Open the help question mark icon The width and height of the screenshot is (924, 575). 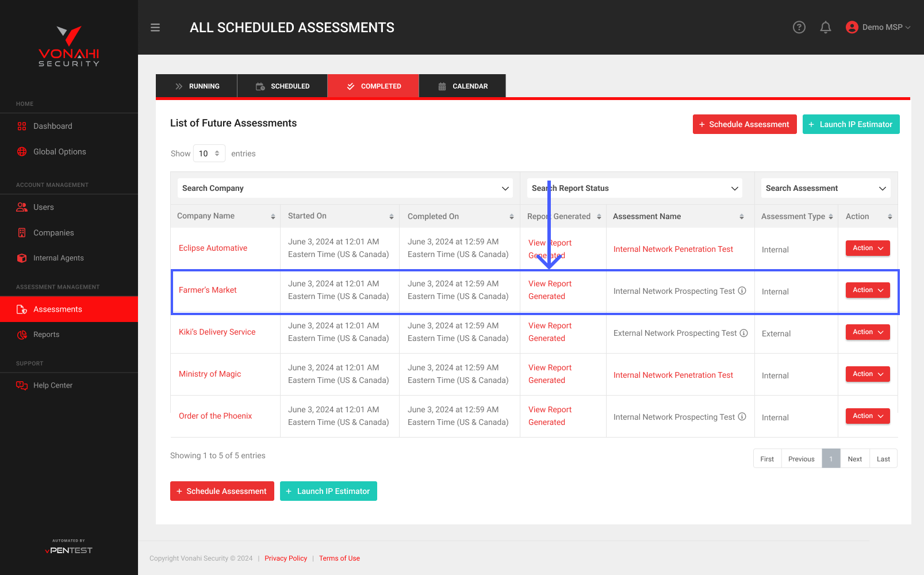coord(799,27)
